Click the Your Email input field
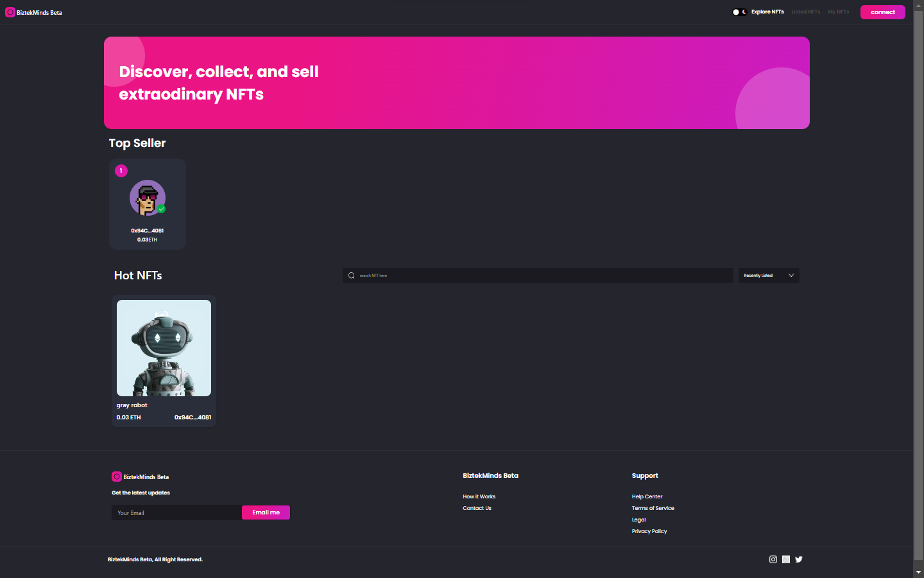This screenshot has width=924, height=578. [176, 512]
